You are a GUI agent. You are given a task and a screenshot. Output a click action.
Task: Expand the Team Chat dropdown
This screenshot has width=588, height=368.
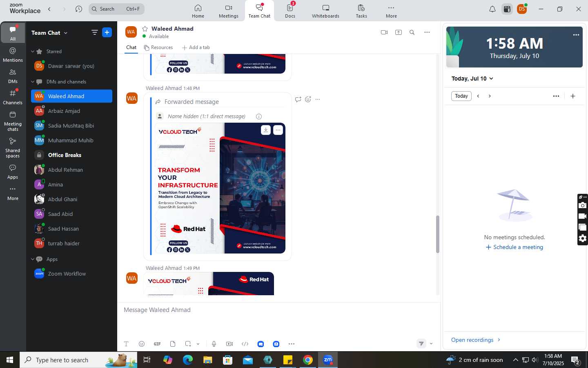pos(49,33)
